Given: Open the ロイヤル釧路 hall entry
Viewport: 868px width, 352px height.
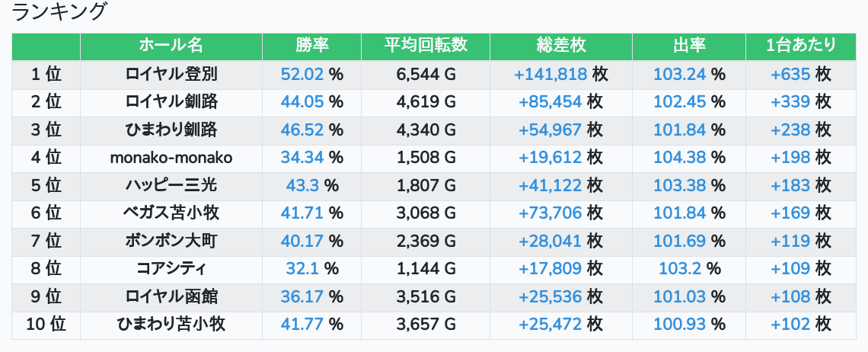Looking at the screenshot, I should point(171,102).
